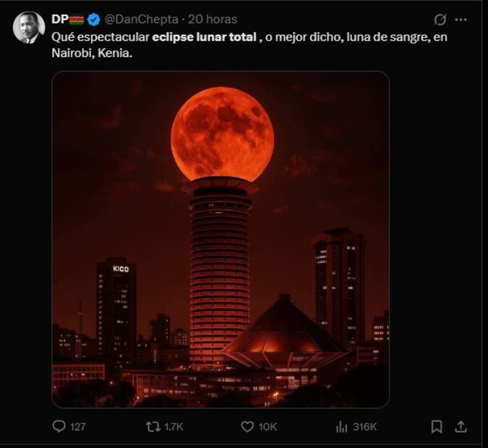Bookmark this post
This screenshot has width=488, height=448.
[437, 426]
